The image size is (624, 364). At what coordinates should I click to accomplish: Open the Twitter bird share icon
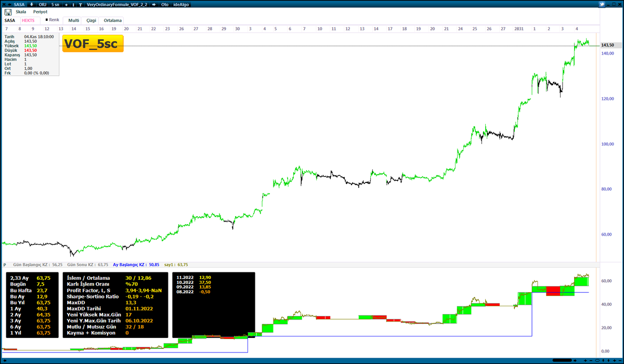point(603,4)
